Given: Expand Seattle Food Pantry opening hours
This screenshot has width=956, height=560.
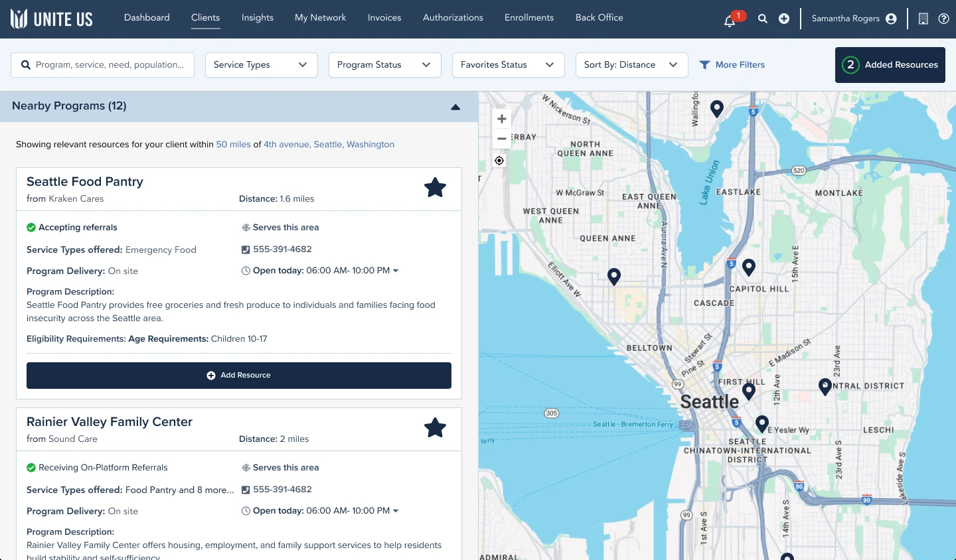Looking at the screenshot, I should tap(396, 271).
